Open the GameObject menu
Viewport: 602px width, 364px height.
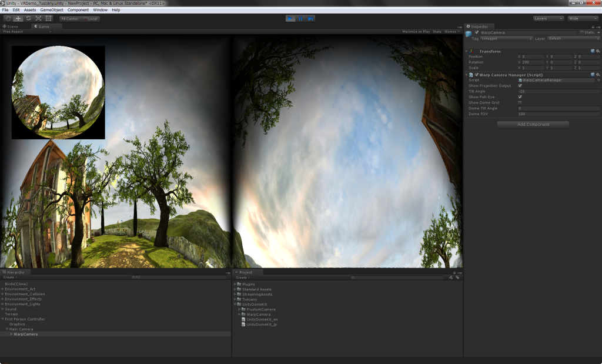pos(52,10)
